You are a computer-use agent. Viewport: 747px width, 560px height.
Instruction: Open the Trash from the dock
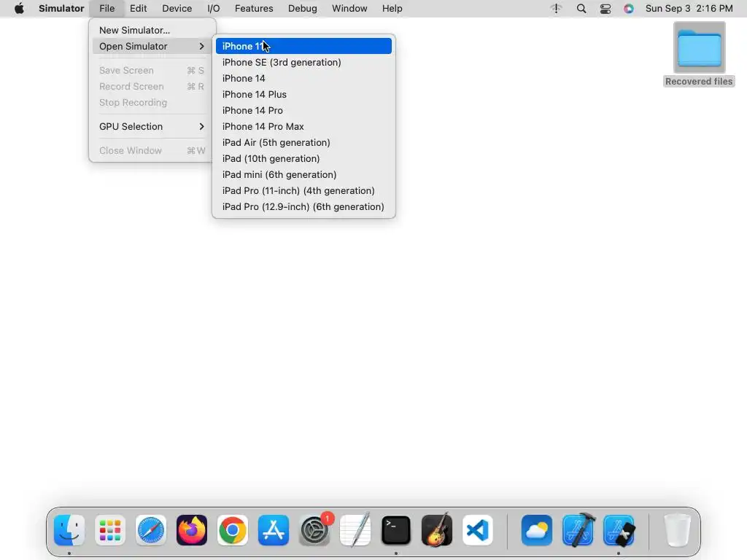pos(678,530)
